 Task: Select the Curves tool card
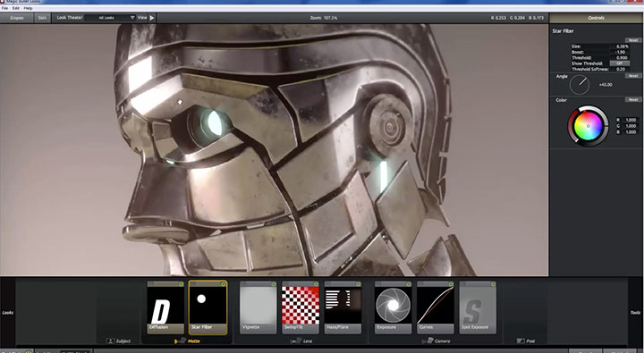tap(436, 307)
